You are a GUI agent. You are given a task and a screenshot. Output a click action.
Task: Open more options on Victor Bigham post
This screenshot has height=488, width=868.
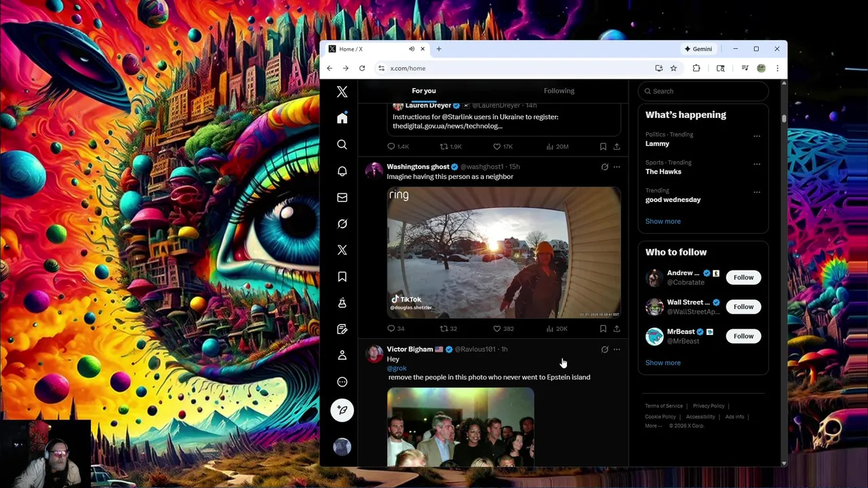pos(616,349)
